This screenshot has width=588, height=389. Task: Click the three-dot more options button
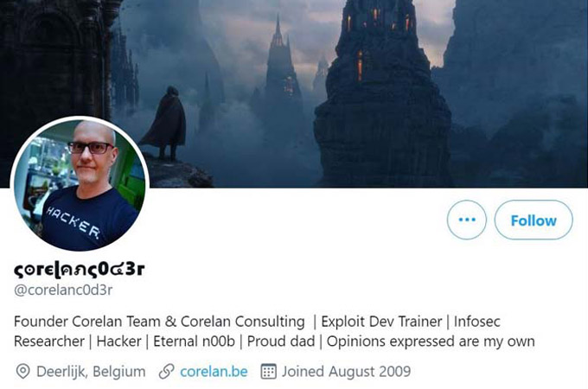[466, 220]
